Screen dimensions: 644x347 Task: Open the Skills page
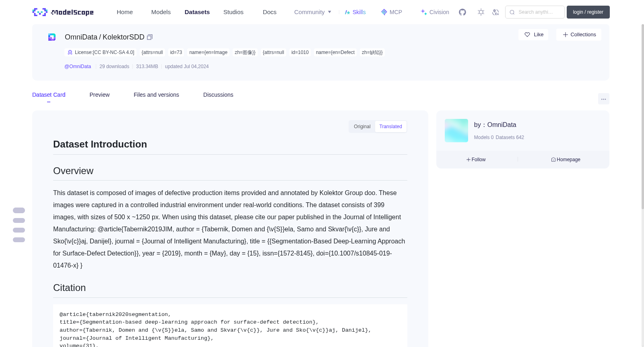pos(355,12)
